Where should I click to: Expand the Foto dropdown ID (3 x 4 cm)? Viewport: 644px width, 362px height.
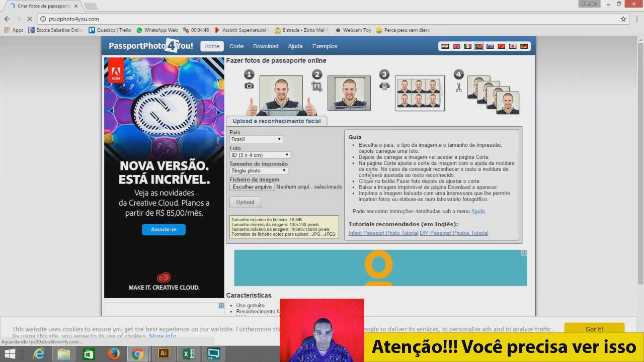pos(260,155)
